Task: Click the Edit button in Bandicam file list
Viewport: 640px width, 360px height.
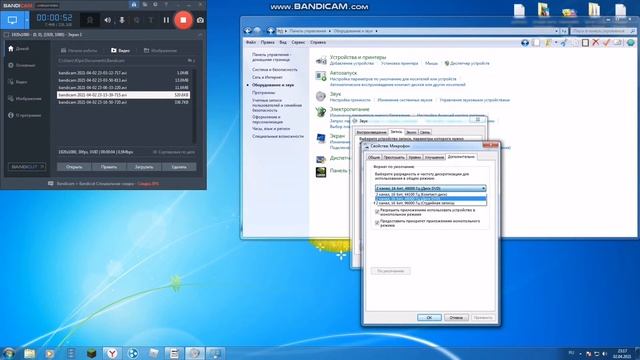Action: coord(109,167)
